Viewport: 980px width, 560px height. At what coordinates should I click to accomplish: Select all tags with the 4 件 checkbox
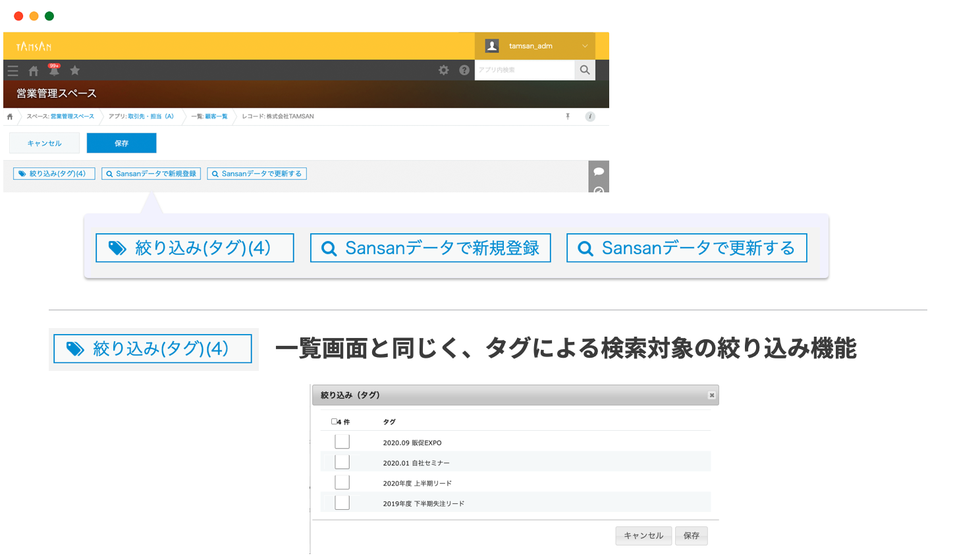click(x=334, y=422)
